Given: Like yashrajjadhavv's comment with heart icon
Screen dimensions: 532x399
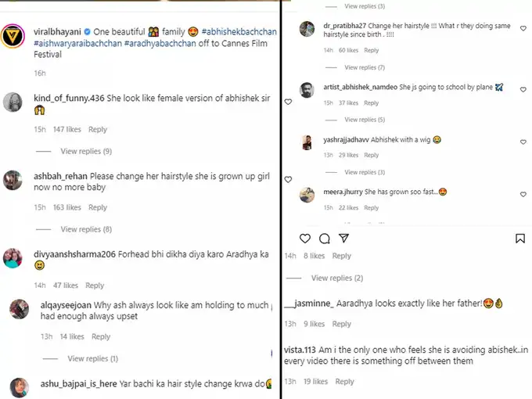Looking at the screenshot, I should pos(523,142).
